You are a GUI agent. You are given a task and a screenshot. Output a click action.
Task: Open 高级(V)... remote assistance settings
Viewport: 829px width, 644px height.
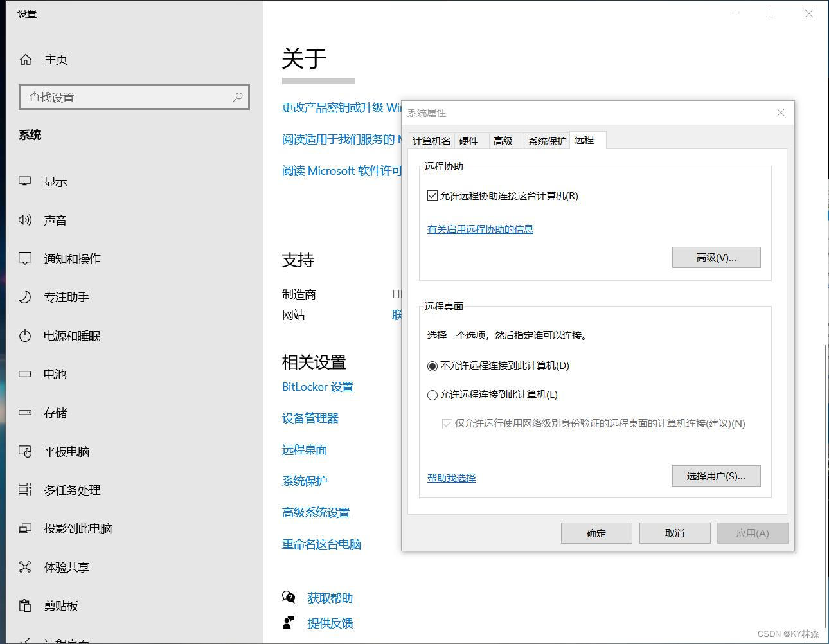pos(717,257)
